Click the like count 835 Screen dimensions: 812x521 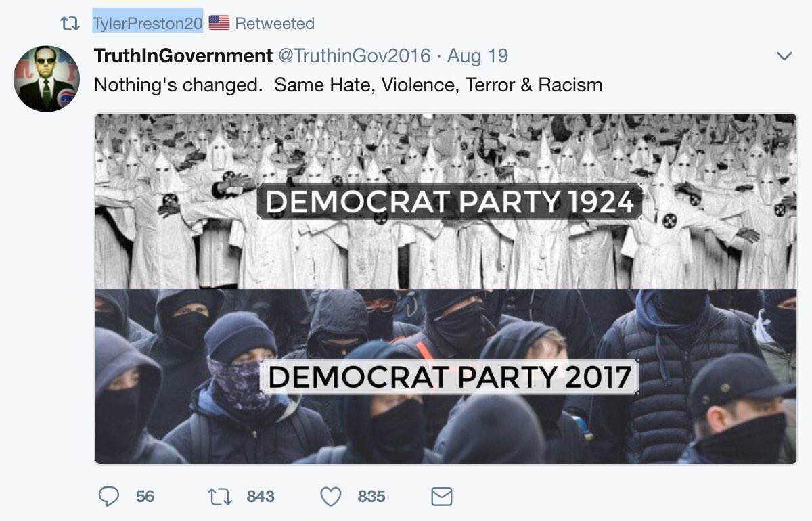point(371,497)
